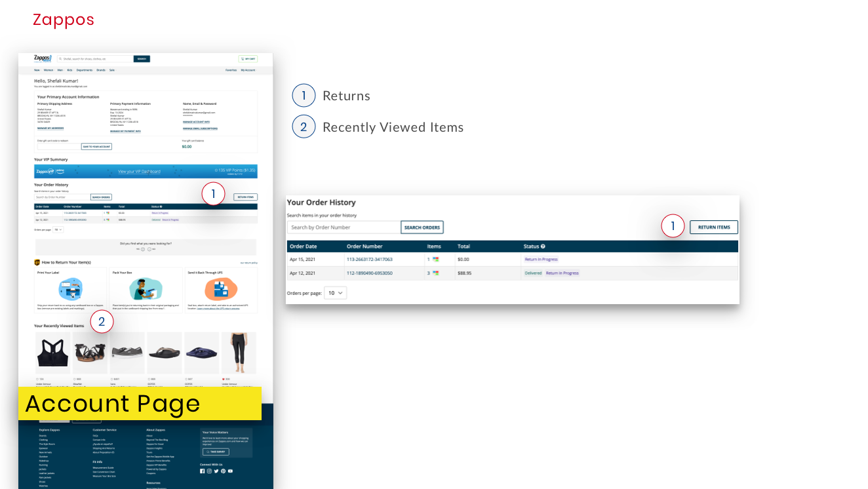Open the strappy sandal recently viewed item
This screenshot has width=868, height=489.
tap(90, 353)
